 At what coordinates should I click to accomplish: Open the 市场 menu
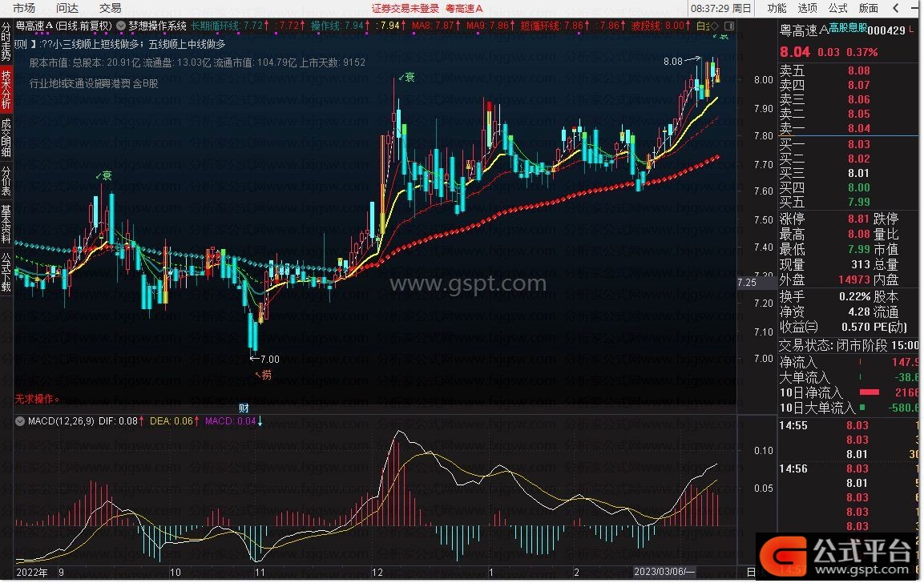coord(24,8)
